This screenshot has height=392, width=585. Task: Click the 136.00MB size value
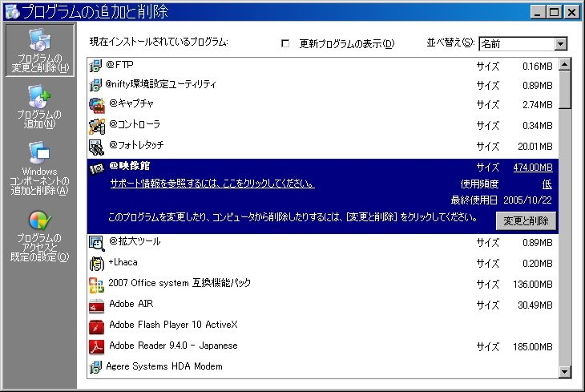[533, 285]
